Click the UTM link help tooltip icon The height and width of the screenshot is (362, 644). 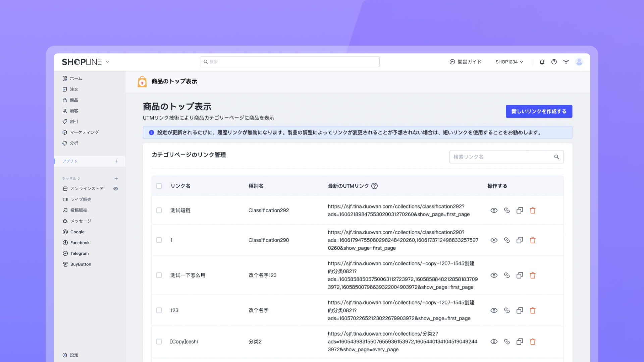tap(375, 186)
